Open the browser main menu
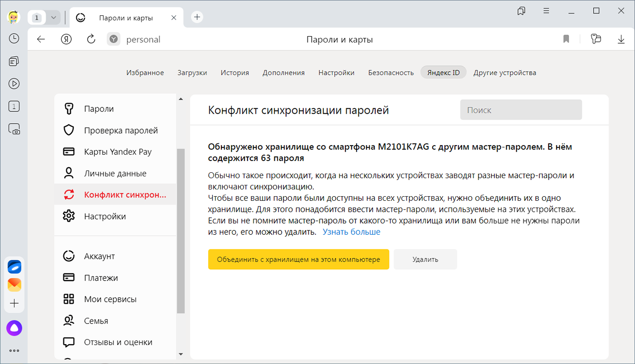 [x=547, y=11]
